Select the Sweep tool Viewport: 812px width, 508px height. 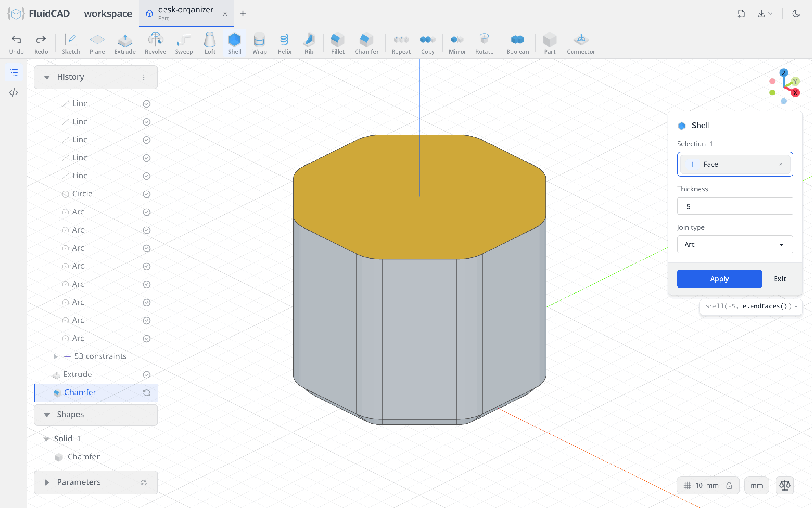[184, 43]
